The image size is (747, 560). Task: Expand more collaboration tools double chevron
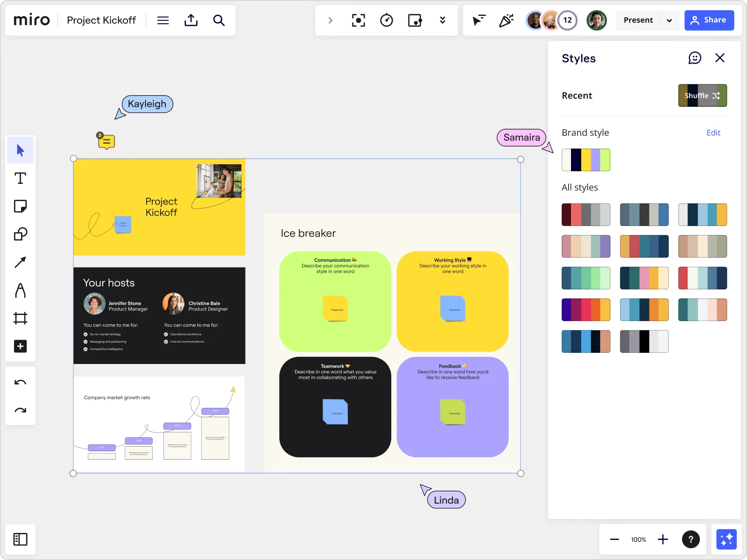click(x=443, y=21)
